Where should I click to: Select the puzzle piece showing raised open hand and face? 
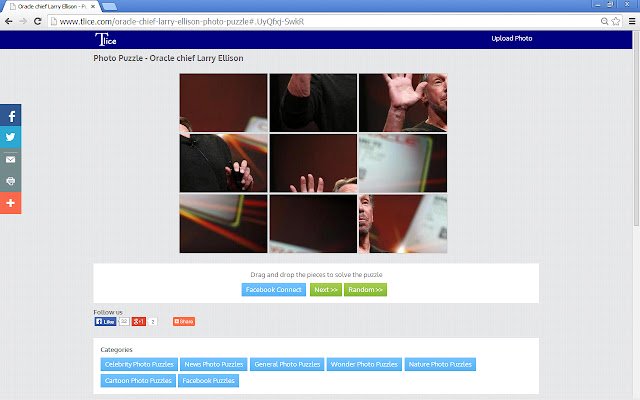point(403,103)
